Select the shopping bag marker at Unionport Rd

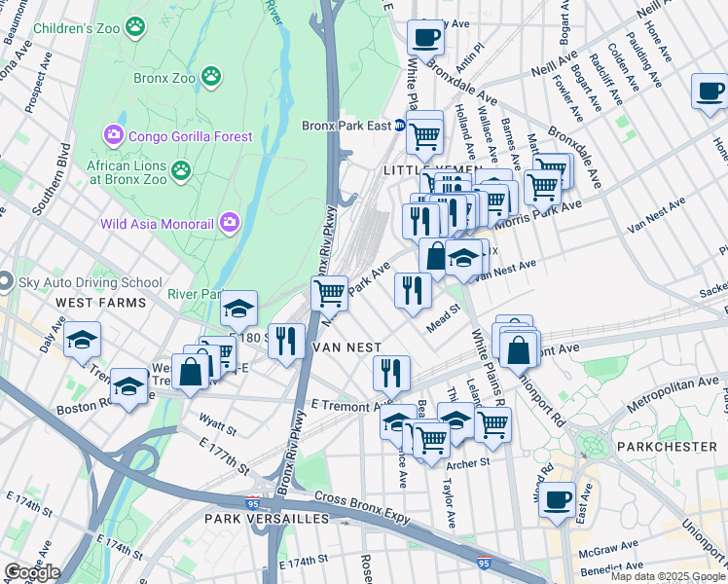(x=519, y=351)
